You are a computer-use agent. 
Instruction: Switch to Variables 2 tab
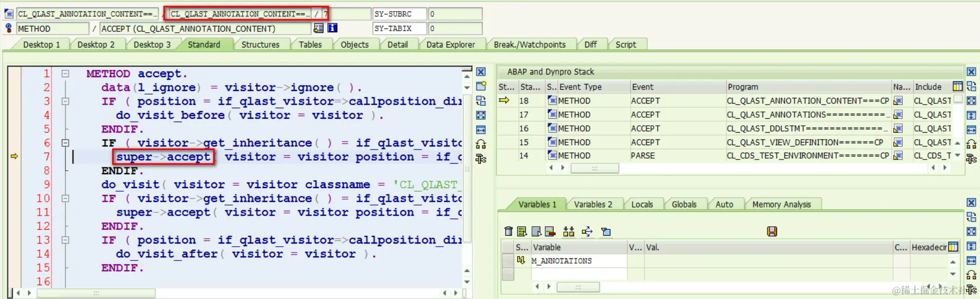593,204
